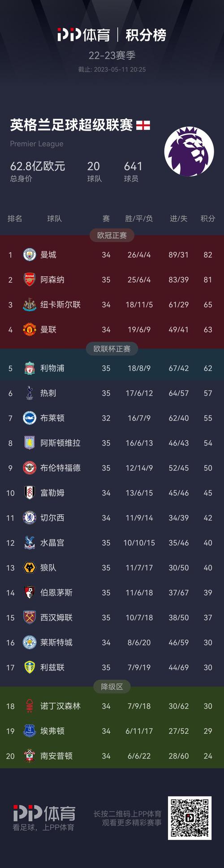Open the Premier League lion logo
Image resolution: width=224 pixels, height=868 pixels.
[x=189, y=152]
